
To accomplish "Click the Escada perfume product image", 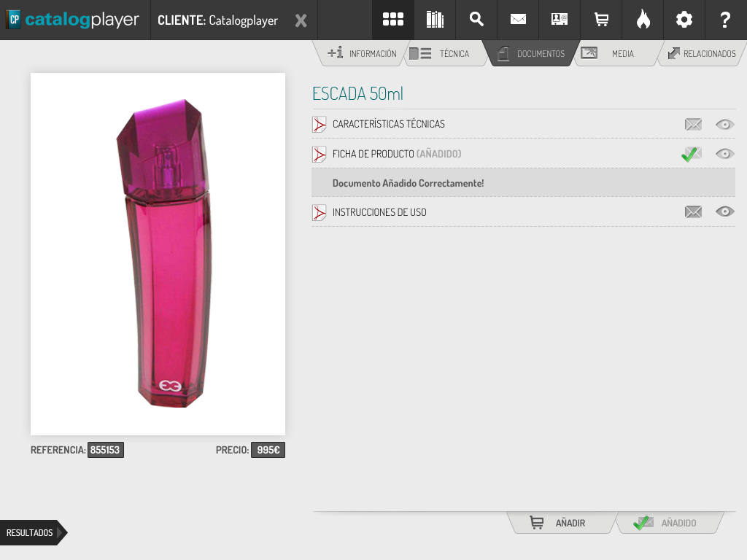I will [158, 254].
